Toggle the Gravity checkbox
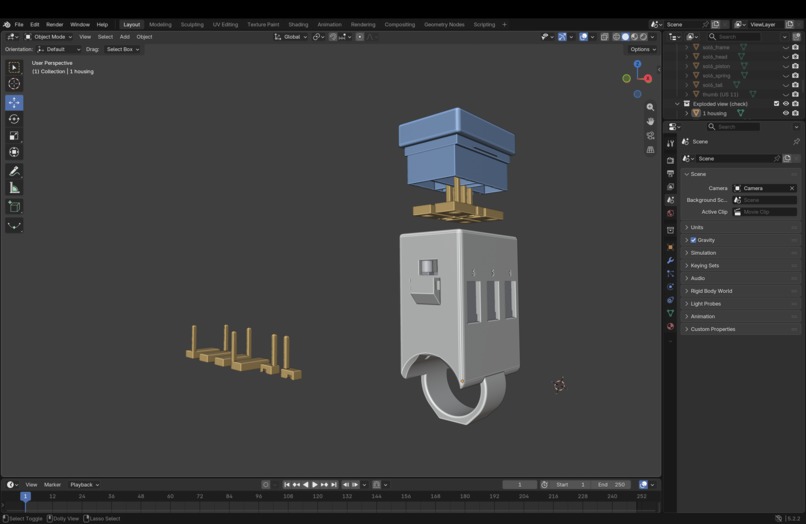This screenshot has width=806, height=524. tap(693, 240)
